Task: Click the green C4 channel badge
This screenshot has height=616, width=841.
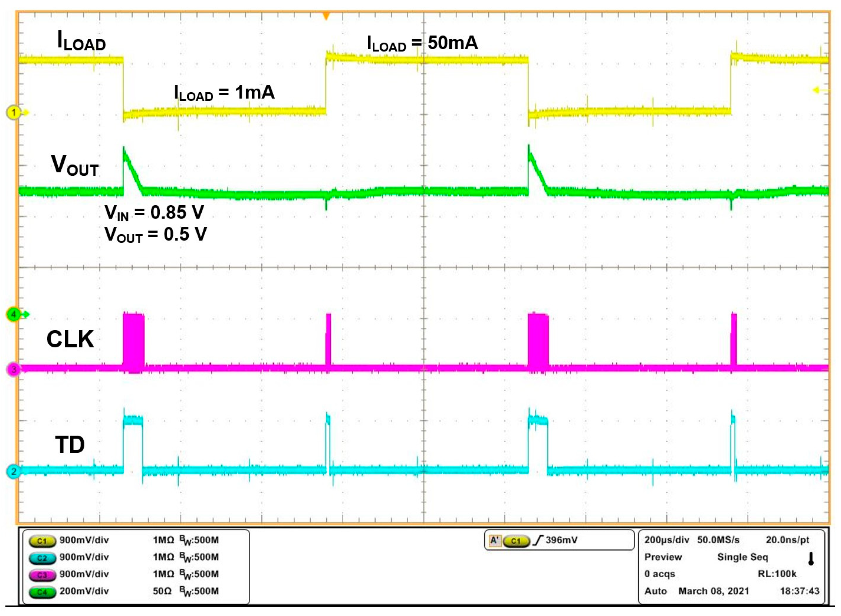Action: coord(42,592)
